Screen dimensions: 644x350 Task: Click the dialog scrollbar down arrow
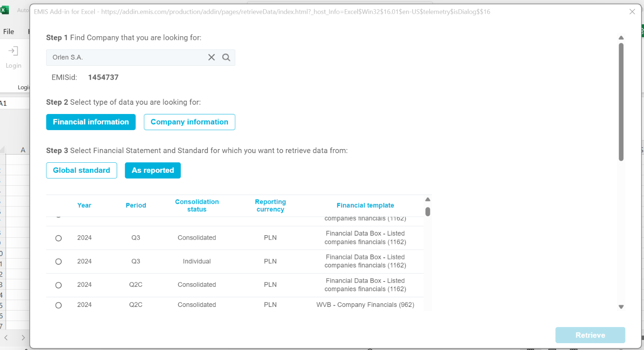(x=621, y=307)
